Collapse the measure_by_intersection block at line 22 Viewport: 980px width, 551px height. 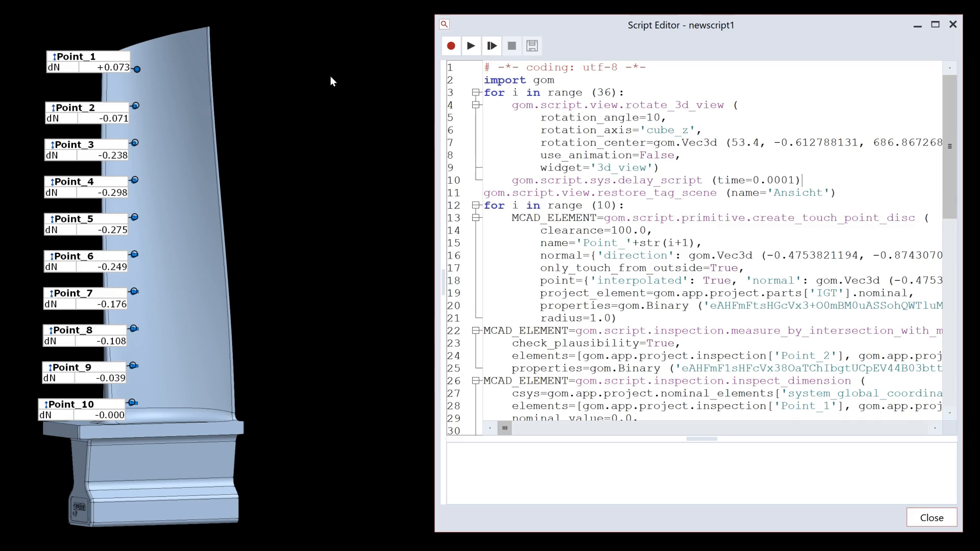point(476,331)
